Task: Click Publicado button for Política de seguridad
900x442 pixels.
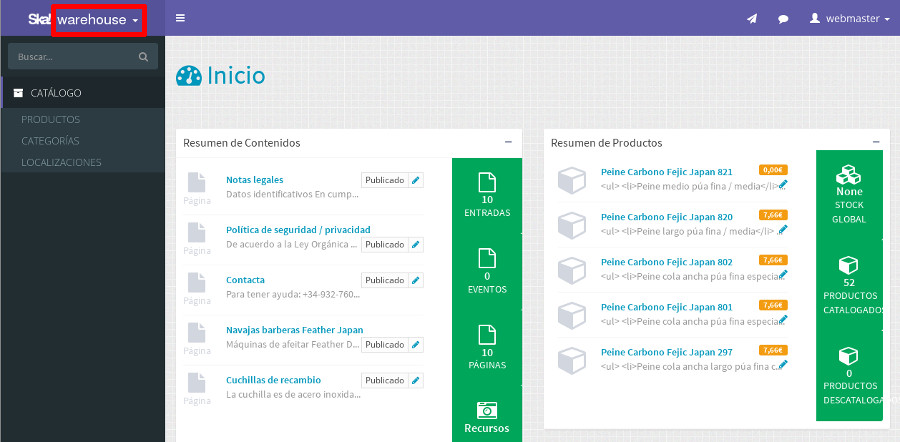Action: [385, 245]
